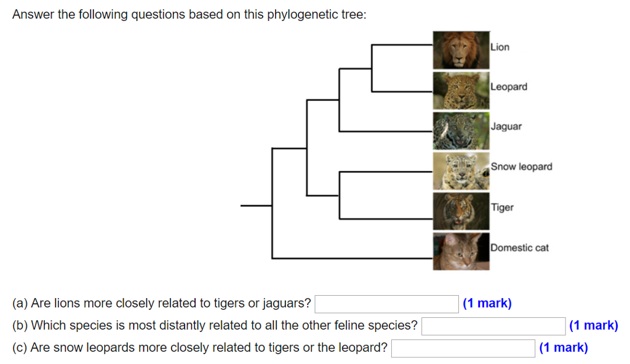Click the answer field for question (c)
Screen dimensions: 630x364
[465, 348]
